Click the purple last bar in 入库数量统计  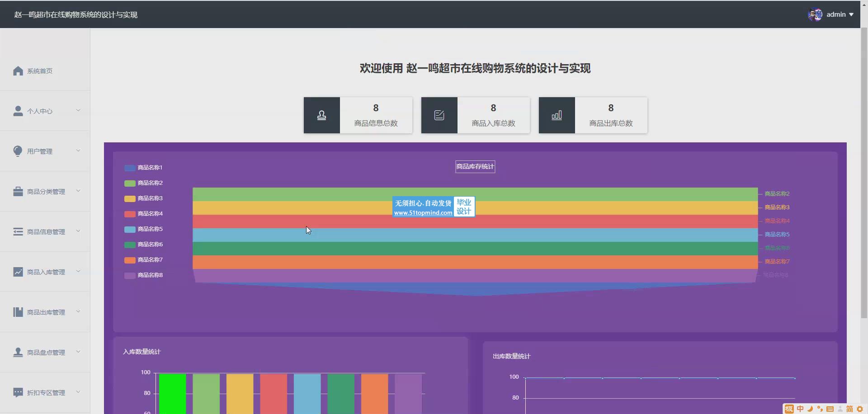[x=408, y=394]
